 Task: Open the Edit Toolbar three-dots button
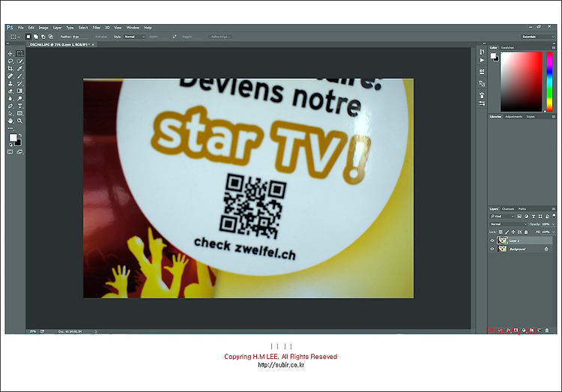(10, 128)
